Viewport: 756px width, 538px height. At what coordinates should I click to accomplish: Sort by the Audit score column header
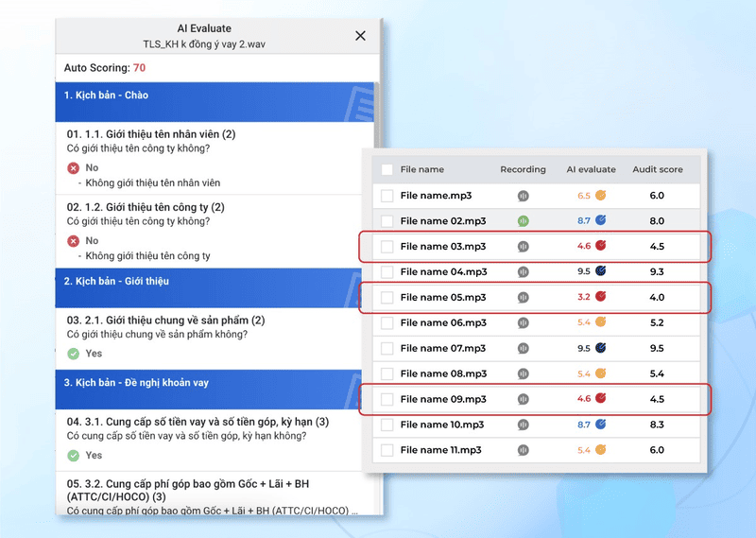tap(657, 170)
